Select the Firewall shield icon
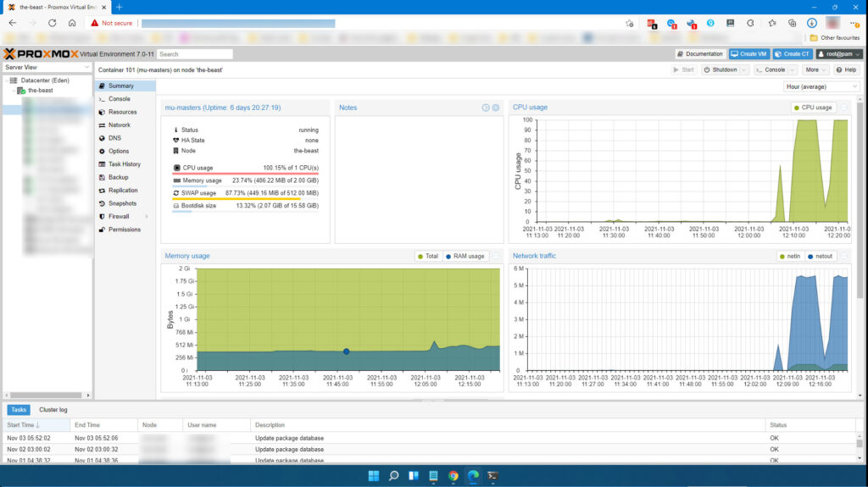Viewport: 868px width, 487px height. click(102, 216)
